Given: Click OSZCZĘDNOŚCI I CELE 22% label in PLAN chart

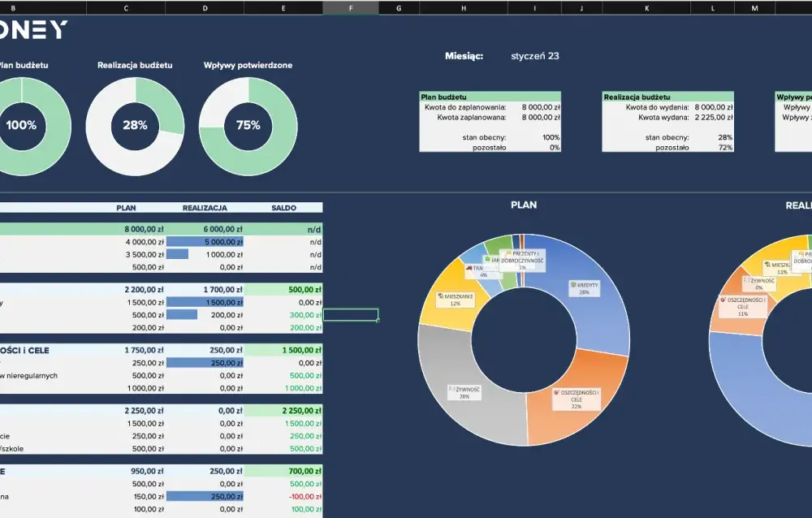Looking at the screenshot, I should click(576, 399).
